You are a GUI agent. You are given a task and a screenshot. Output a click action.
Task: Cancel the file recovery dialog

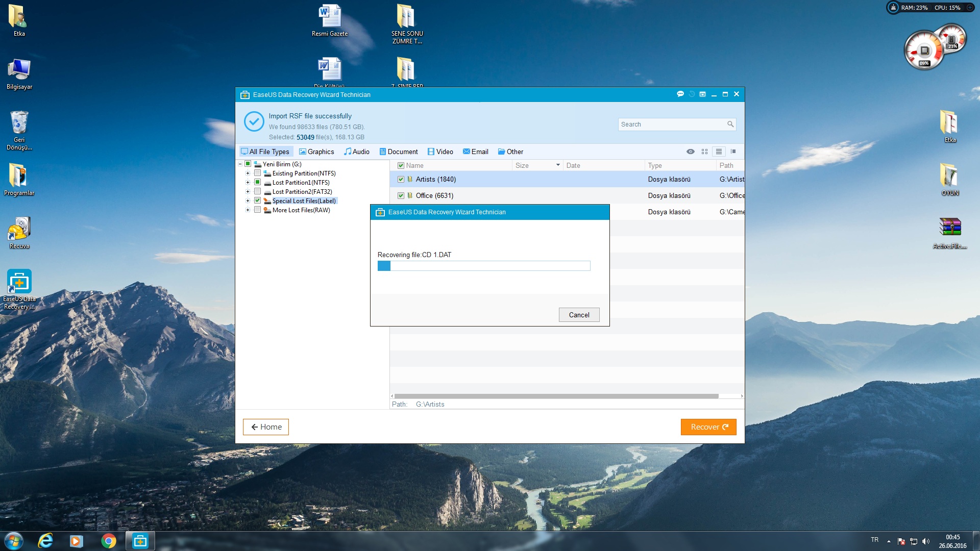tap(579, 315)
